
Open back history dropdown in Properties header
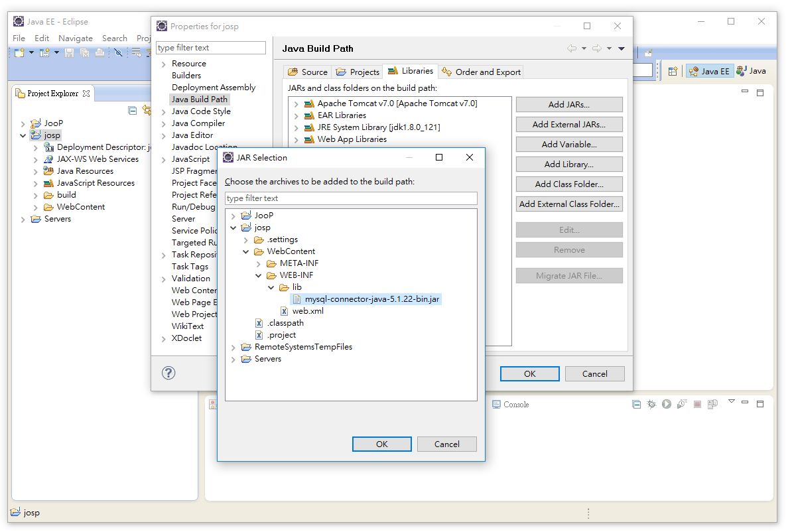[584, 48]
